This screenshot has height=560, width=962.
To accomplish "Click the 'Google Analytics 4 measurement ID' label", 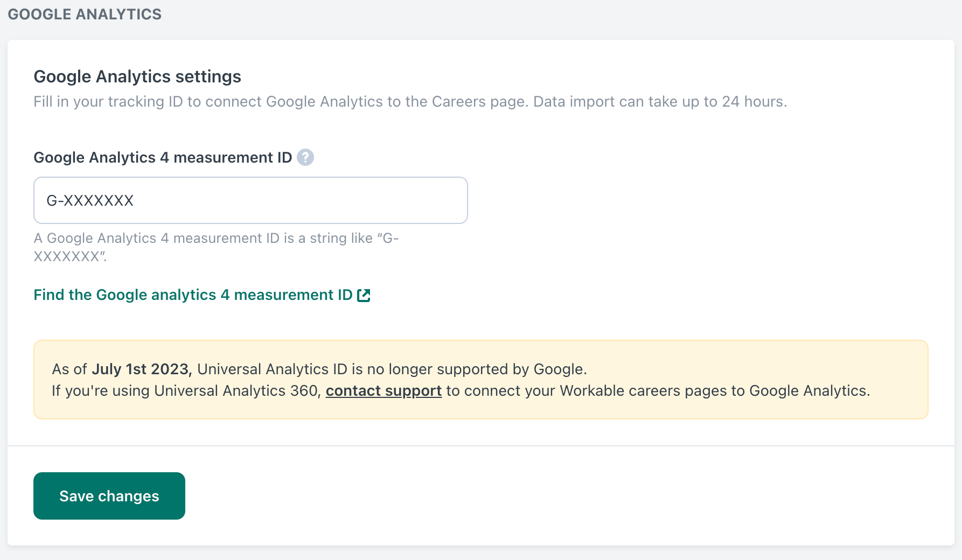I will (x=163, y=157).
